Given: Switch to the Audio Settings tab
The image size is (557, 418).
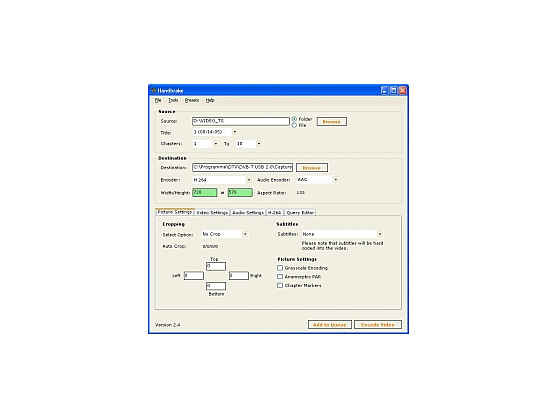Looking at the screenshot, I should [248, 213].
